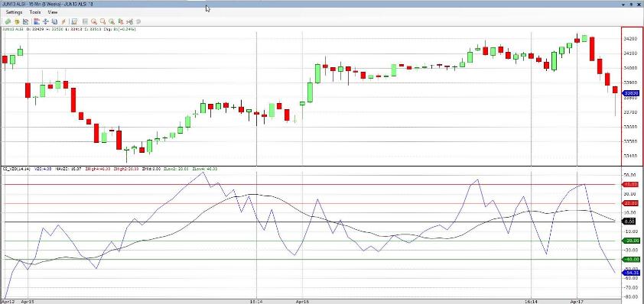This screenshot has height=304, width=644.
Task: Open the View menu
Action: point(53,12)
